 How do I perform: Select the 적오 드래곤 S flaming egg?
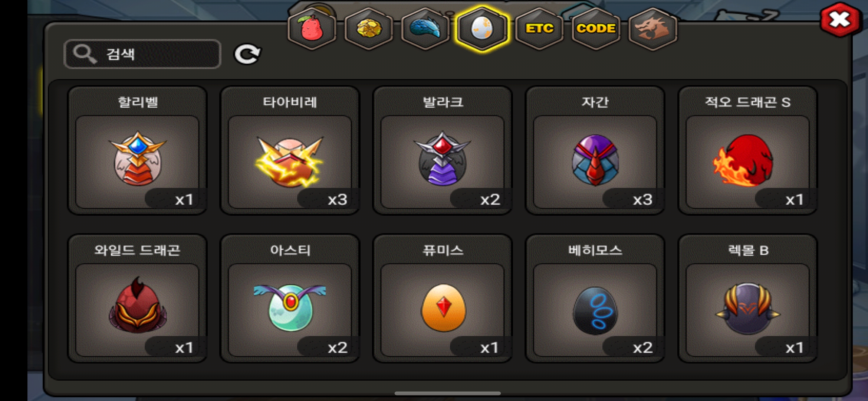click(x=748, y=150)
